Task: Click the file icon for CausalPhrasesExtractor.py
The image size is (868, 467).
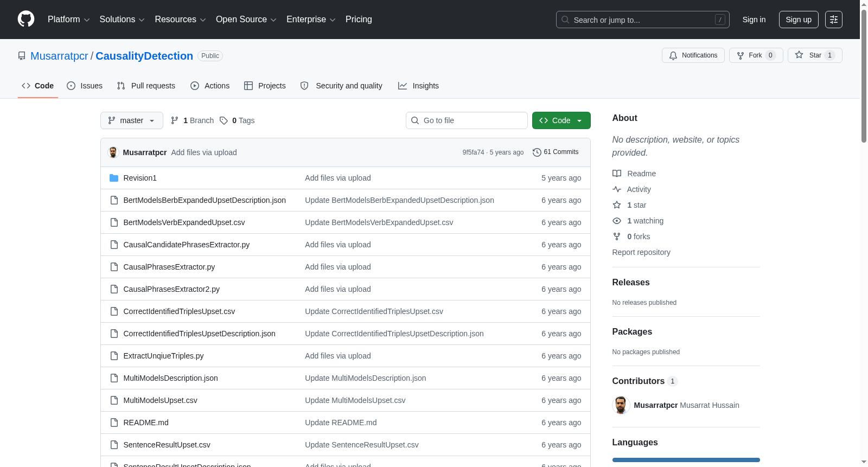Action: pyautogui.click(x=114, y=267)
